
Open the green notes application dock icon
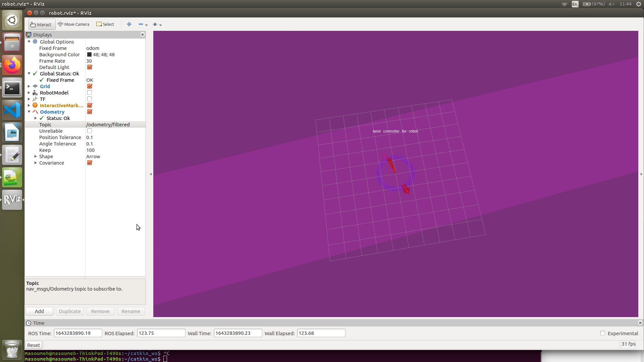click(12, 177)
